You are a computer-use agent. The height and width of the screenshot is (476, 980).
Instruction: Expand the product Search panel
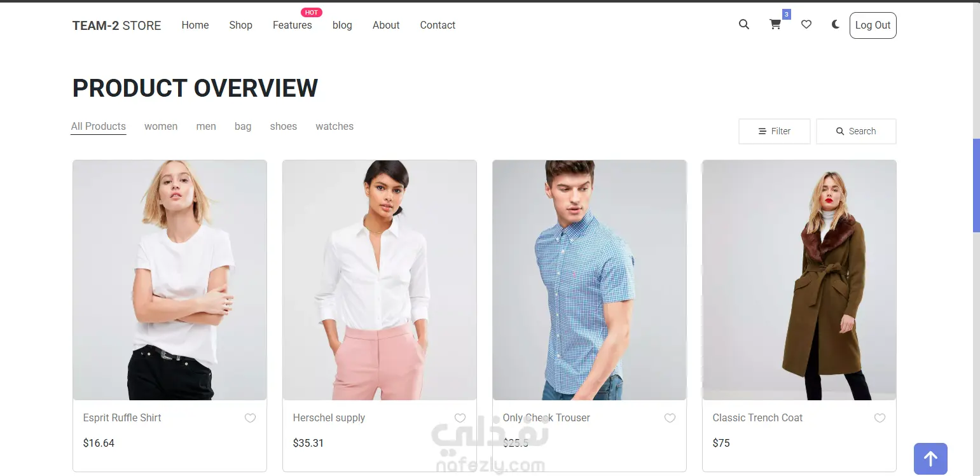(856, 131)
